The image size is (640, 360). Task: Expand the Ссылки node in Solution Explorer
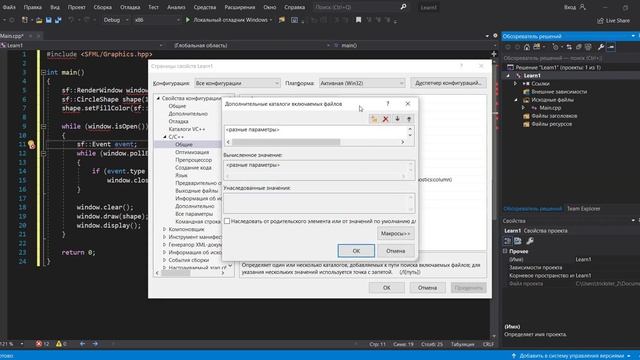pyautogui.click(x=516, y=84)
